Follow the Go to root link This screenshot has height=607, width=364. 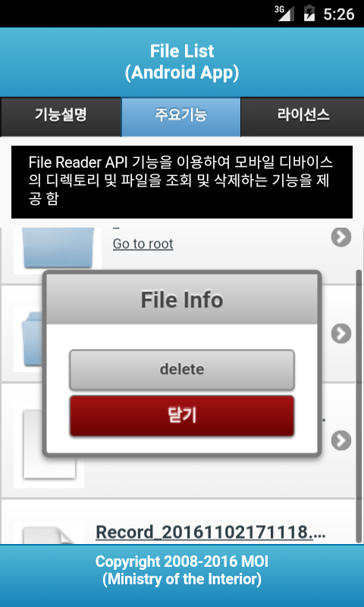143,244
